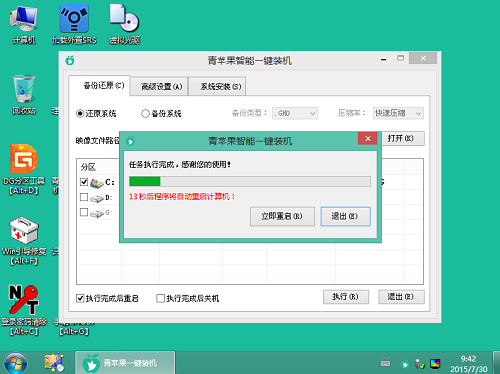Launch Win引导修复 desktop icon

pos(24,241)
